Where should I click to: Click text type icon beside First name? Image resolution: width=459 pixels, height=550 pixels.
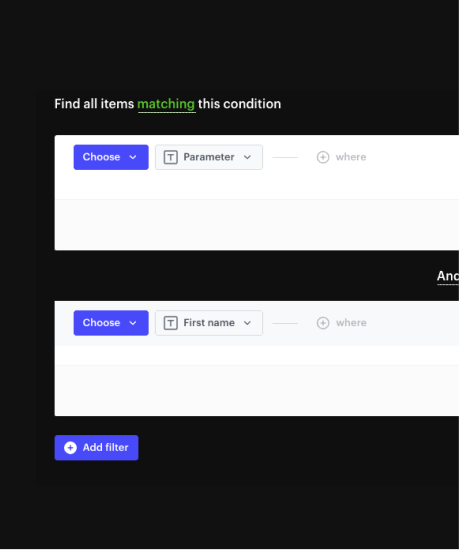[x=171, y=323]
